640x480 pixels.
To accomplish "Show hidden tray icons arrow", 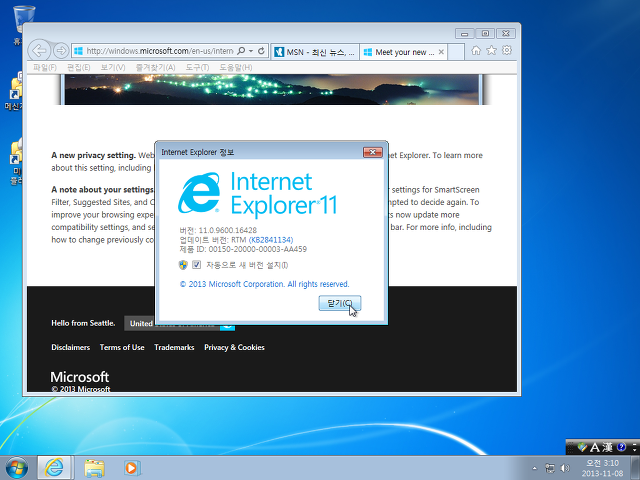I will click(x=534, y=468).
